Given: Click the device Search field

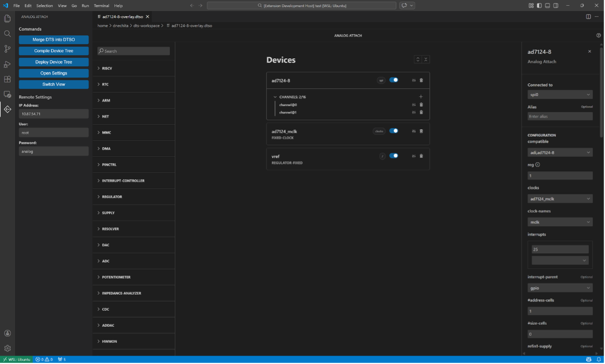Looking at the screenshot, I should tap(134, 51).
